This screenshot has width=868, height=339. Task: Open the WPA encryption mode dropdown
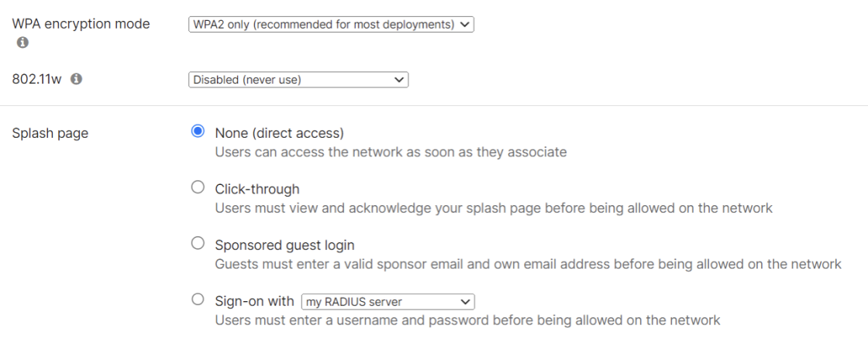click(331, 24)
